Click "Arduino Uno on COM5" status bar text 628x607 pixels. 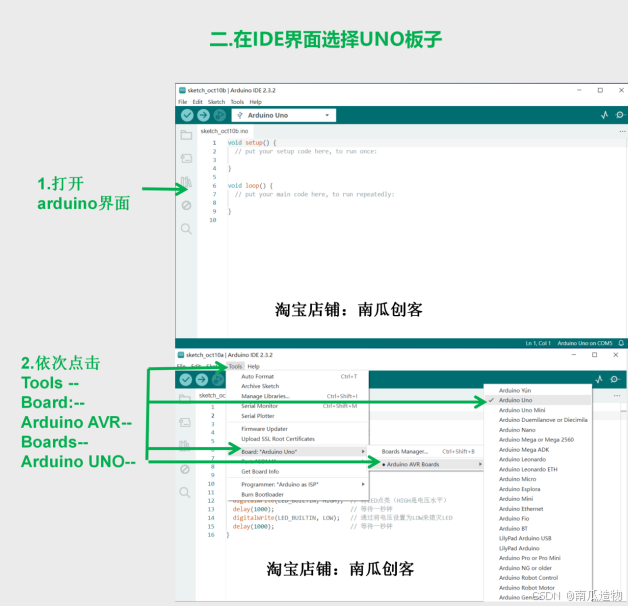[585, 343]
